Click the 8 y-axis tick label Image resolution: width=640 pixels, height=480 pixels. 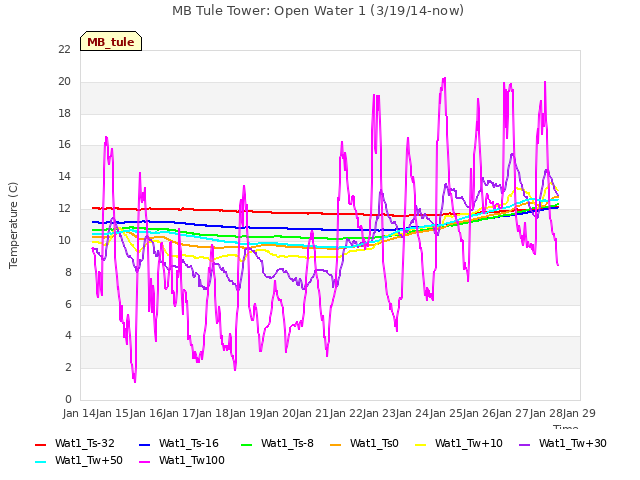point(68,272)
